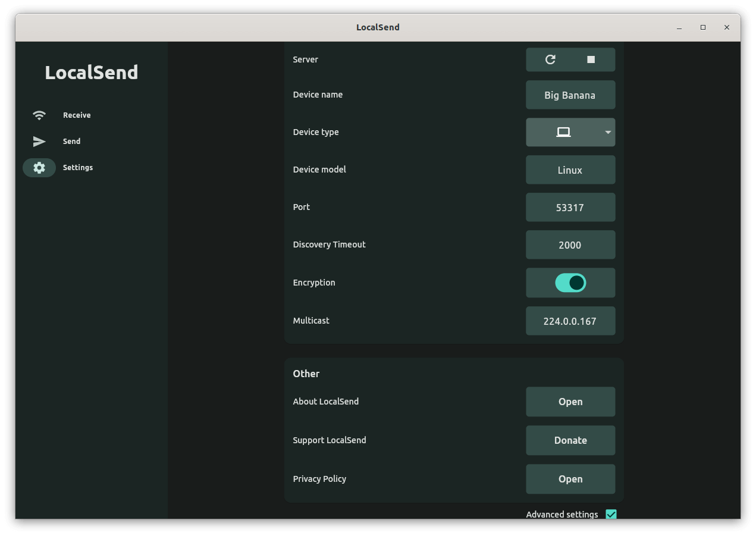Click the Send paper plane icon
Image resolution: width=756 pixels, height=536 pixels.
pyautogui.click(x=39, y=142)
